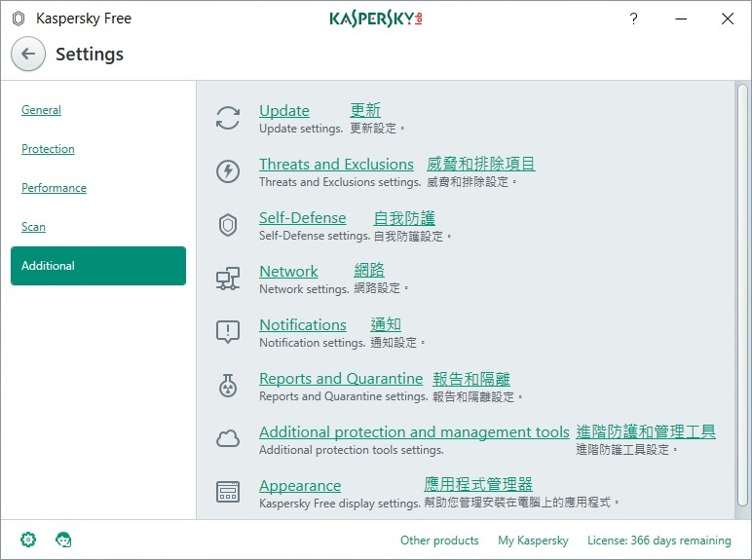752x560 pixels.
Task: Click the Chinese 更新 link
Action: tap(365, 110)
